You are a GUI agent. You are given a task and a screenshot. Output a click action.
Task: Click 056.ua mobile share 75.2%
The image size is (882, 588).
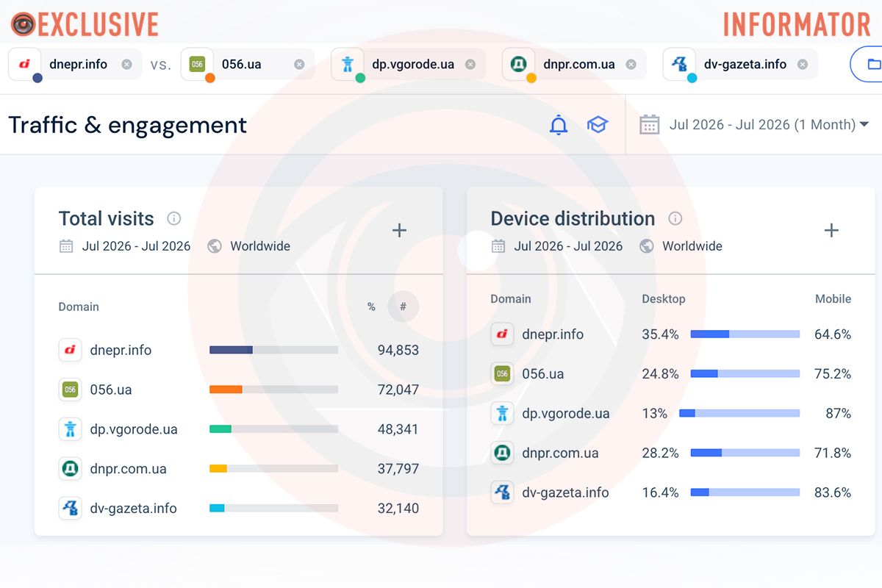coord(833,374)
